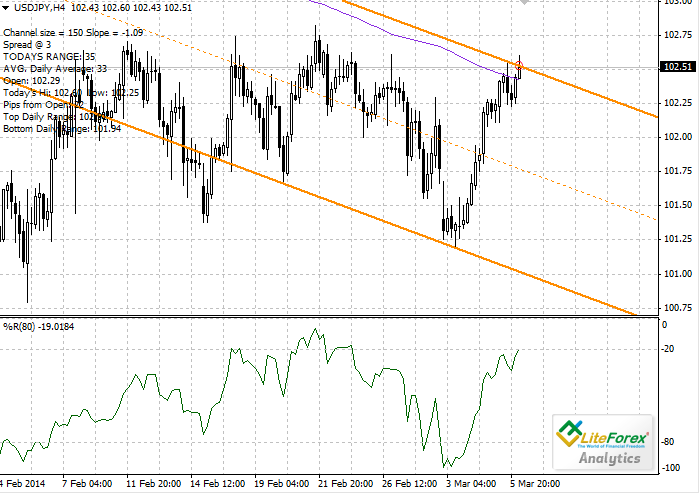Click the 'AVG. Daily Average: 33' text
The height and width of the screenshot is (494, 699).
pos(55,69)
